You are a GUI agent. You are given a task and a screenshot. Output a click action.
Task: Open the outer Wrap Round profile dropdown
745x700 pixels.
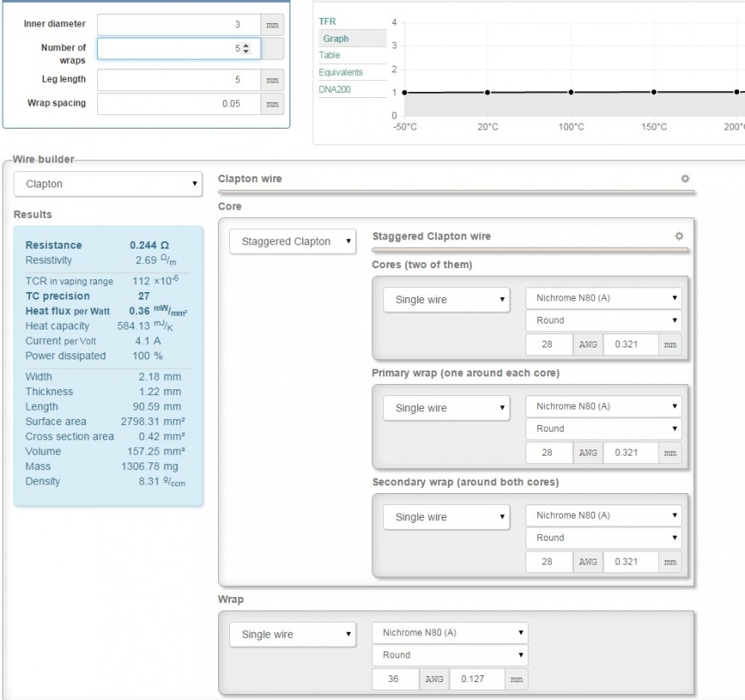point(450,655)
